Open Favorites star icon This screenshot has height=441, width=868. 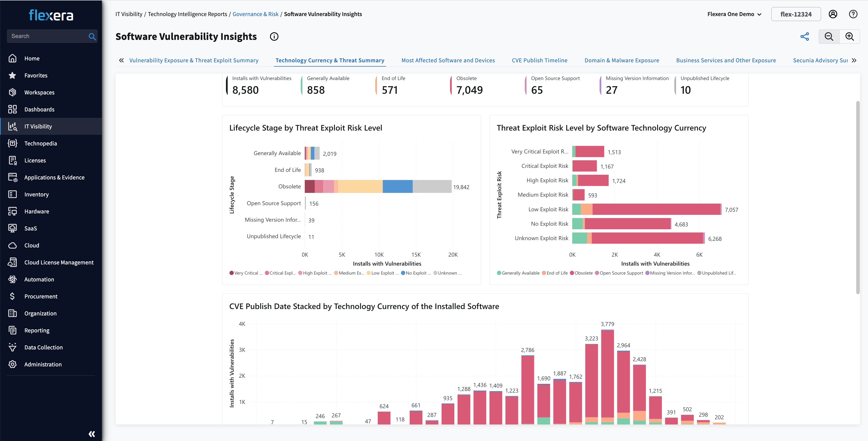tap(13, 75)
